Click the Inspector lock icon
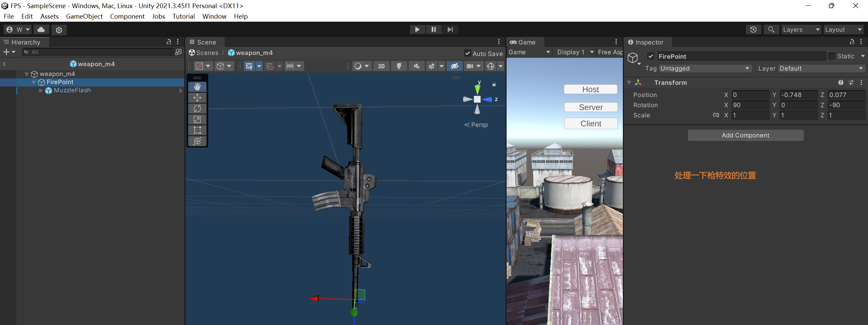868x325 pixels. 852,42
